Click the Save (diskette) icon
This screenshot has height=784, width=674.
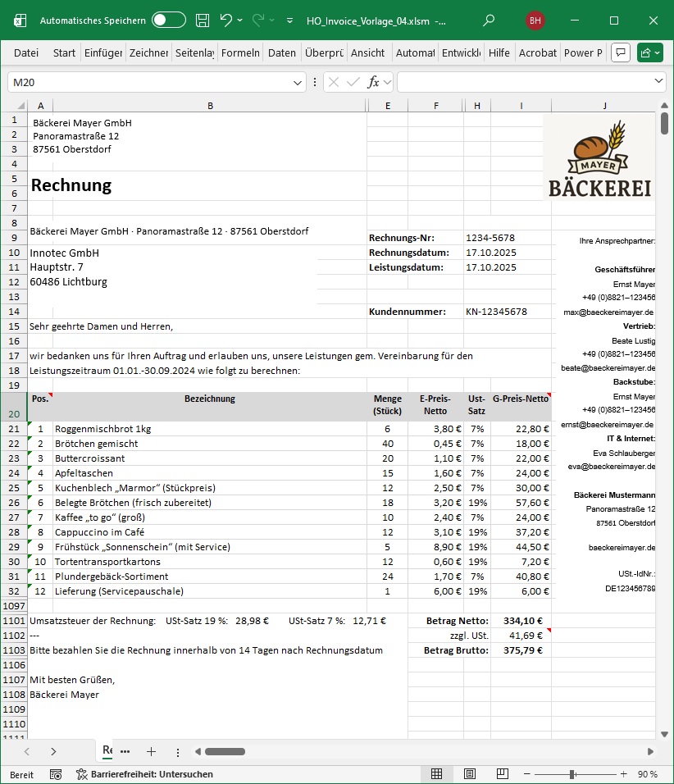(203, 20)
